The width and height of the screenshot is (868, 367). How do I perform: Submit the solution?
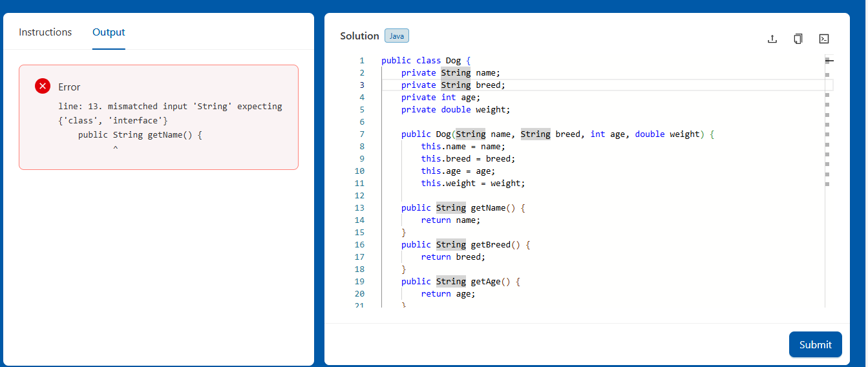[815, 344]
